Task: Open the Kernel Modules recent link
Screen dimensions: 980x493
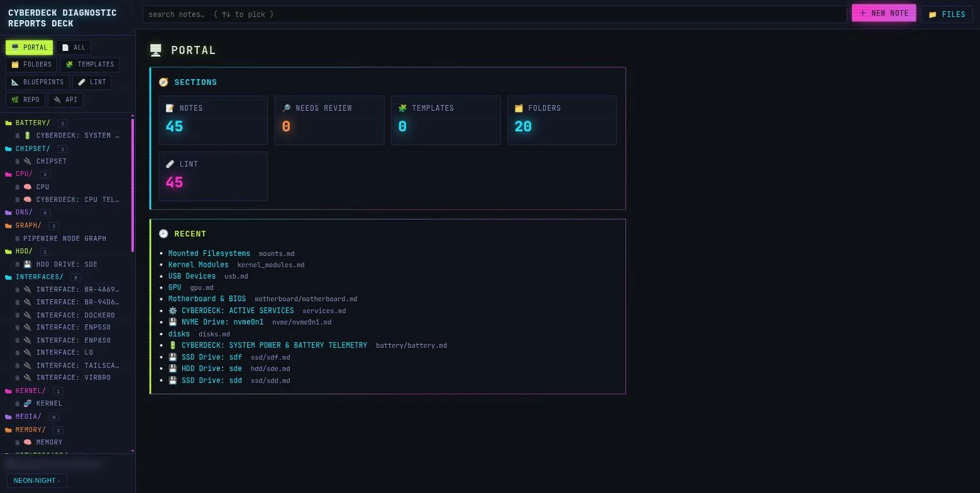Action: tap(199, 265)
